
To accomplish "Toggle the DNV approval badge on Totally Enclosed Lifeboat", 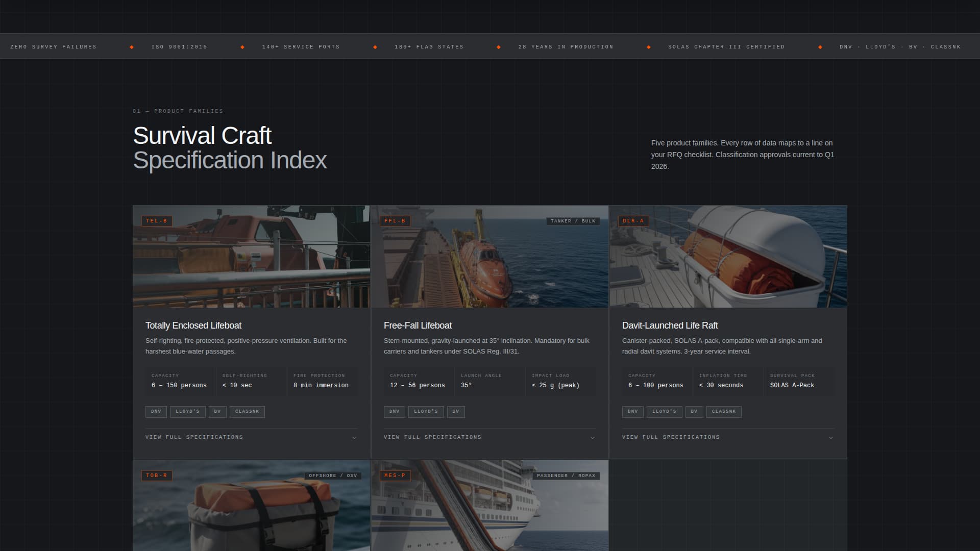I will pyautogui.click(x=156, y=412).
